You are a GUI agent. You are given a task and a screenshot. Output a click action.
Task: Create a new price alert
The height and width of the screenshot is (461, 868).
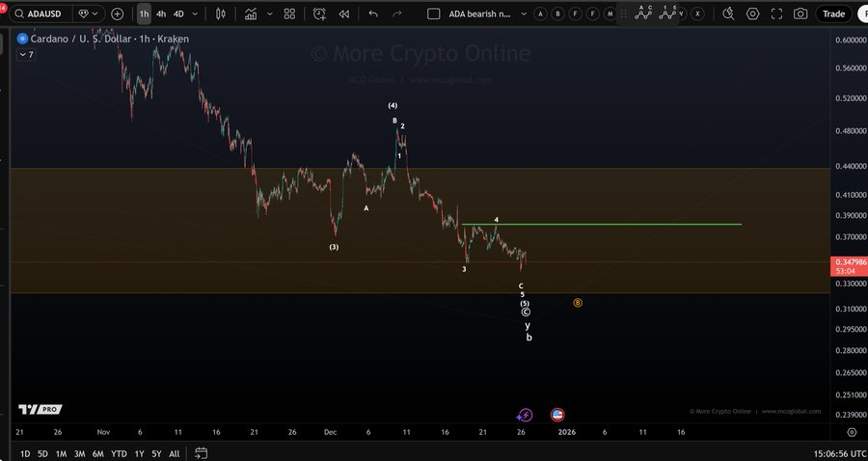point(320,14)
